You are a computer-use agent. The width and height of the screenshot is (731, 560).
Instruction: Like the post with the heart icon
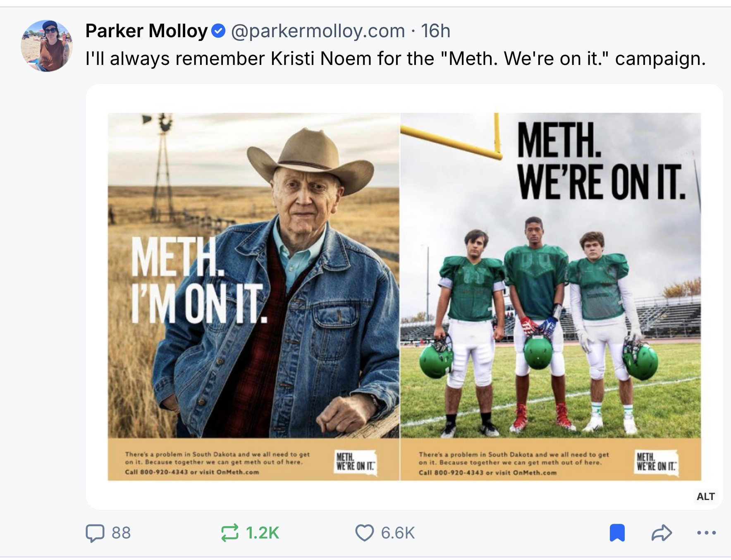(x=364, y=533)
